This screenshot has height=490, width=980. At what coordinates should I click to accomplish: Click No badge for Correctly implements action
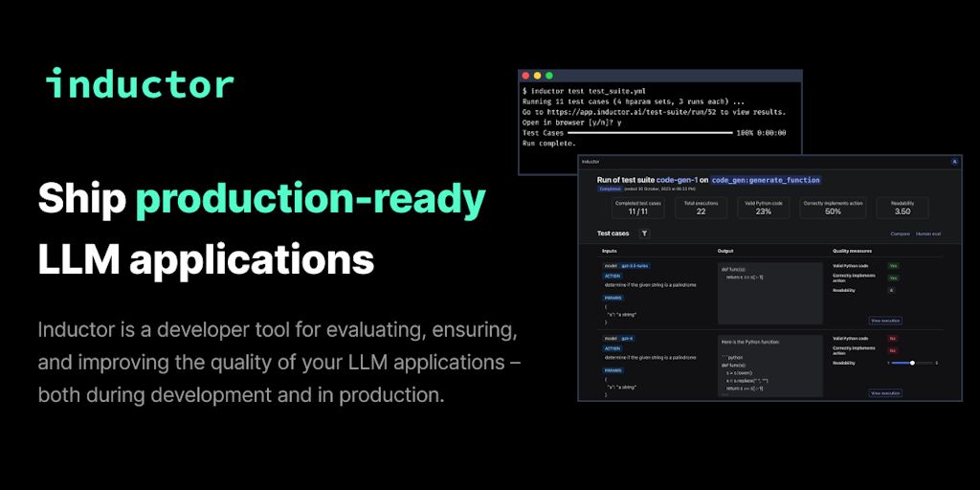point(893,350)
